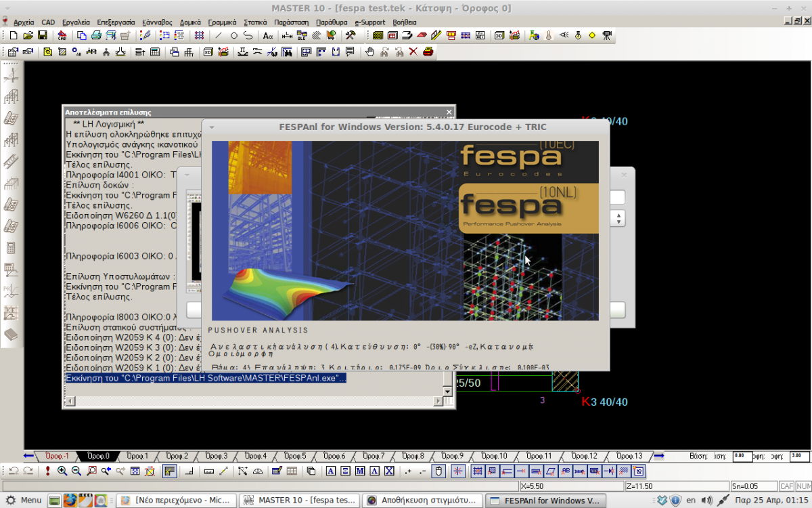The image size is (812, 508).
Task: Switch to the Όροφ.-1 floor tab
Action: (57, 456)
